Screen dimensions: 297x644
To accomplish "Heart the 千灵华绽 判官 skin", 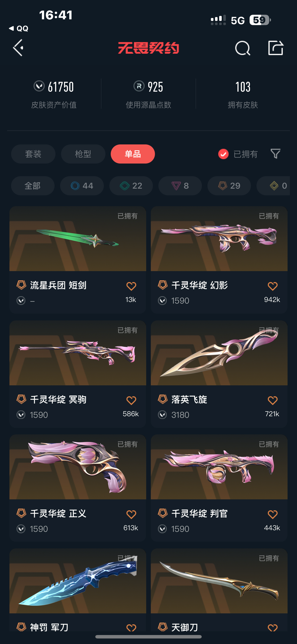I will coord(273,514).
